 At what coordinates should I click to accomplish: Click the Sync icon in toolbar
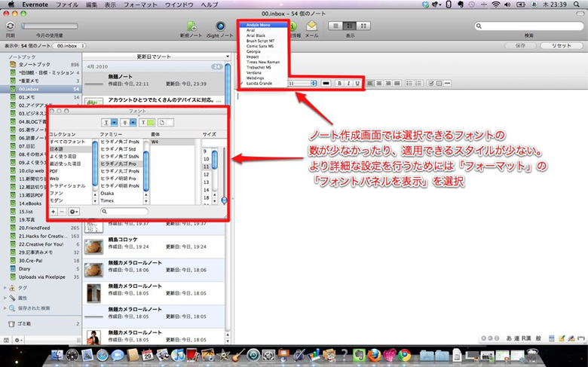10,26
